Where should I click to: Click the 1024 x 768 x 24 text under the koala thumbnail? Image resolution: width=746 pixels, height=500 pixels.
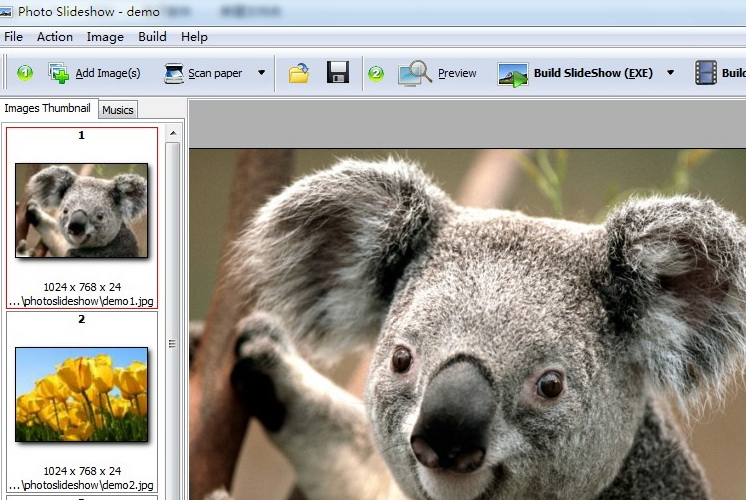pos(82,287)
